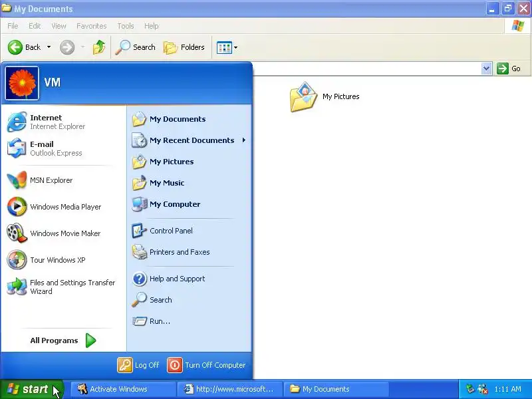Click the Windows logo throbber

tap(518, 26)
